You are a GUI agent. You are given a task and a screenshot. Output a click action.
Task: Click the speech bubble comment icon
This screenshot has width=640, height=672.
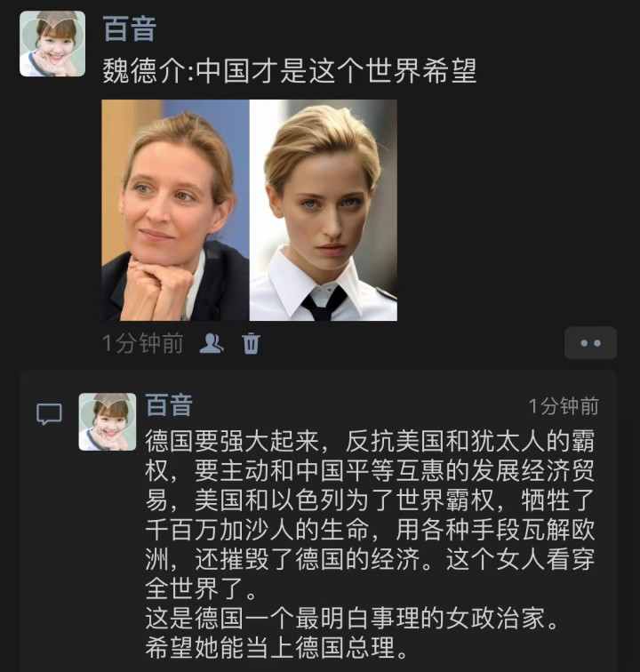pos(49,414)
